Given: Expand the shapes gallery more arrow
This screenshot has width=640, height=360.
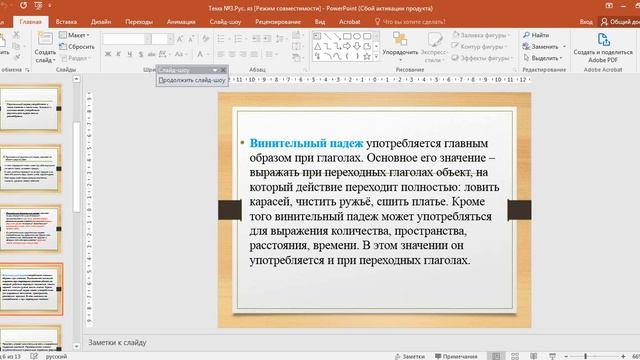Looking at the screenshot, I should coord(376,57).
